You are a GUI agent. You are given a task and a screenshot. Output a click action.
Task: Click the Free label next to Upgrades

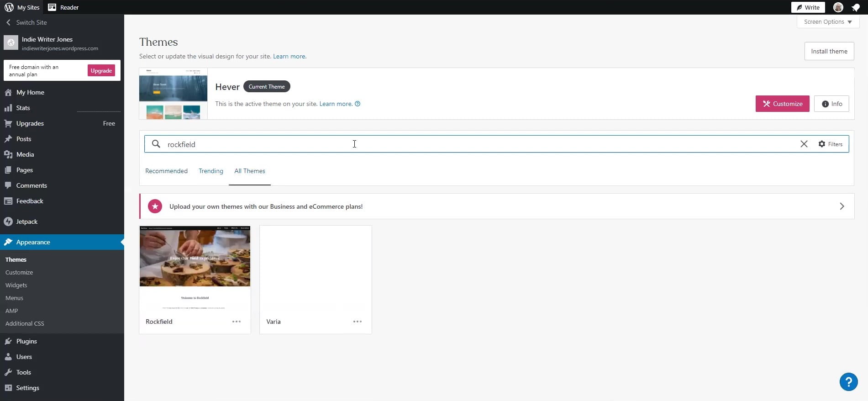(x=109, y=123)
